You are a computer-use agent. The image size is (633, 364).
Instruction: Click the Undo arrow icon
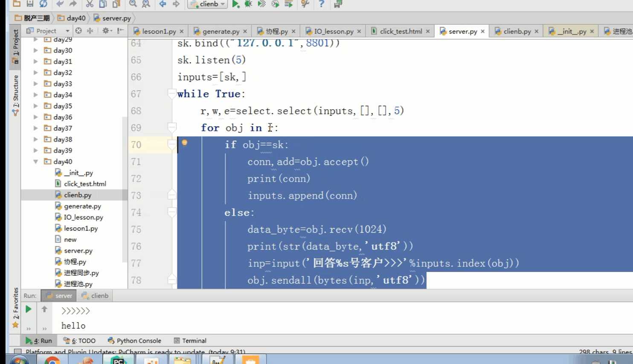click(60, 4)
